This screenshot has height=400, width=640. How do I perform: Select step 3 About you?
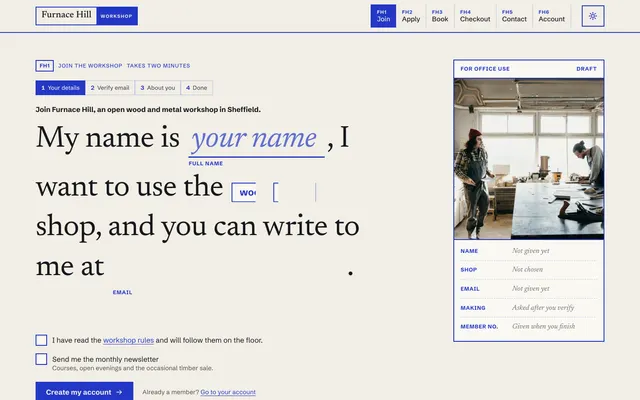[158, 88]
